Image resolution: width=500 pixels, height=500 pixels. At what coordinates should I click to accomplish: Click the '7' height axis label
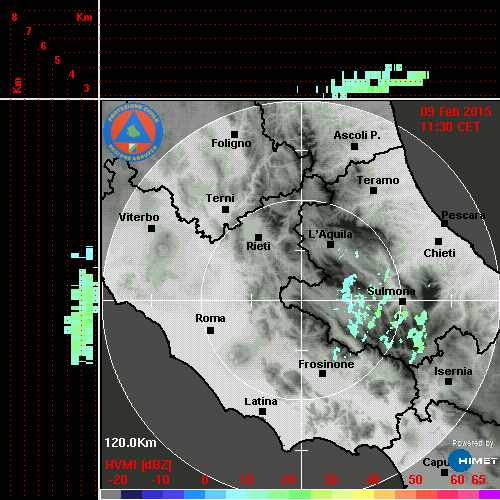pos(29,31)
